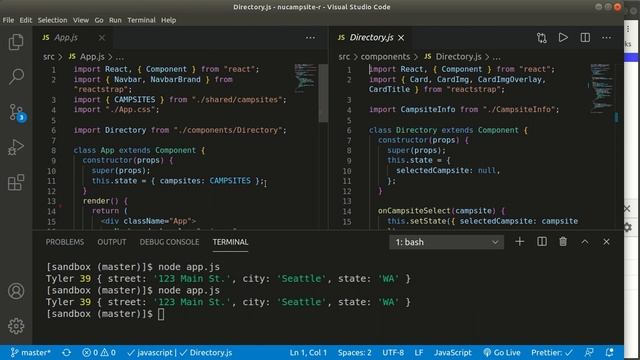Click the minimap of App.js editor
Screen dimensions: 640x360
click(305, 78)
